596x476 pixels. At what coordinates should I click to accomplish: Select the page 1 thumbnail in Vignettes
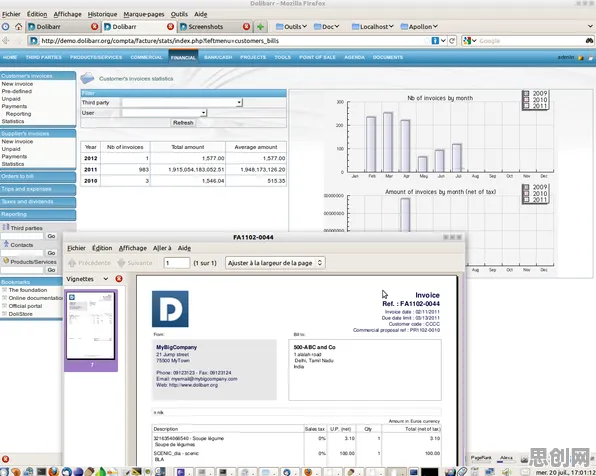pos(91,330)
